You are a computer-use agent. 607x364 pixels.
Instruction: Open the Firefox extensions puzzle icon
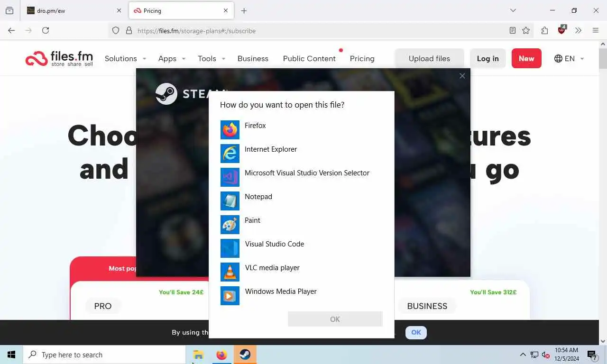click(x=544, y=30)
